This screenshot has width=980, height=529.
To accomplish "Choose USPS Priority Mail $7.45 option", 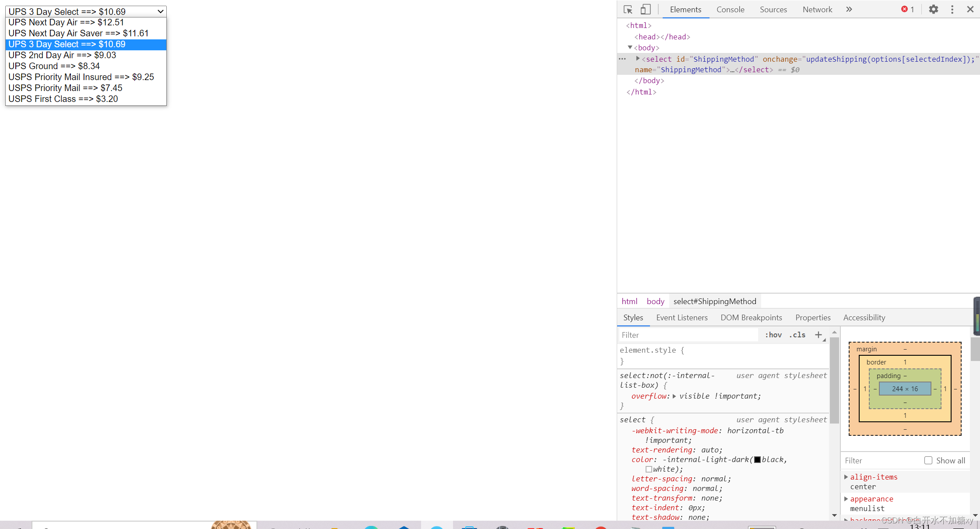I will (x=86, y=88).
